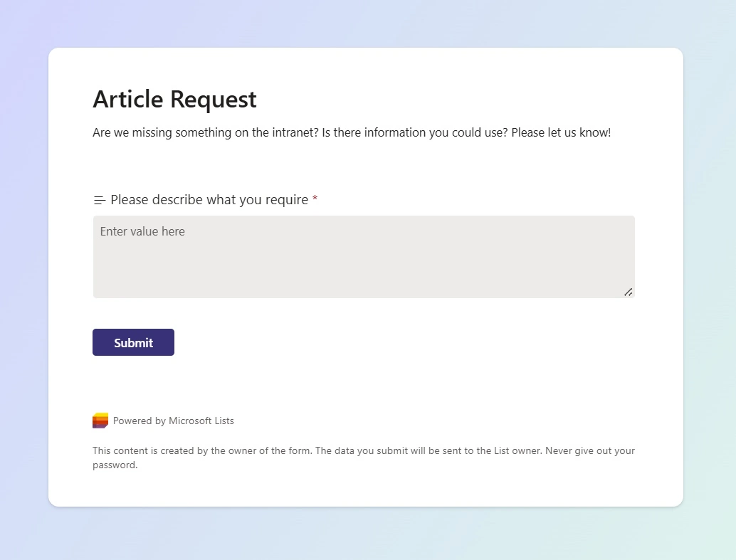Click 'Are we missing something on the intranet?' text
Viewport: 736px width, 560px height.
click(x=205, y=132)
